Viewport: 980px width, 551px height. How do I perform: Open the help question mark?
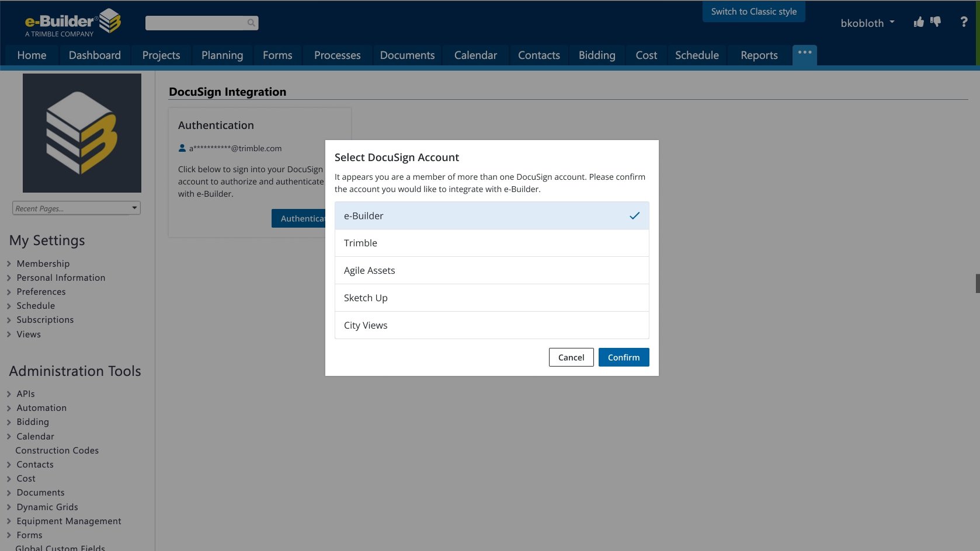tap(964, 22)
